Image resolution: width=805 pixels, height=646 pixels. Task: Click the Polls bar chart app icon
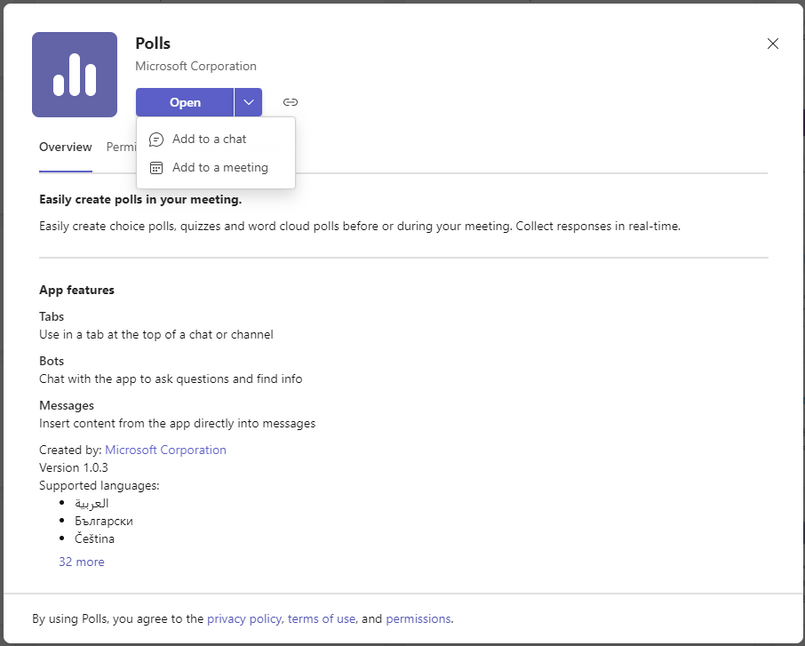[74, 74]
